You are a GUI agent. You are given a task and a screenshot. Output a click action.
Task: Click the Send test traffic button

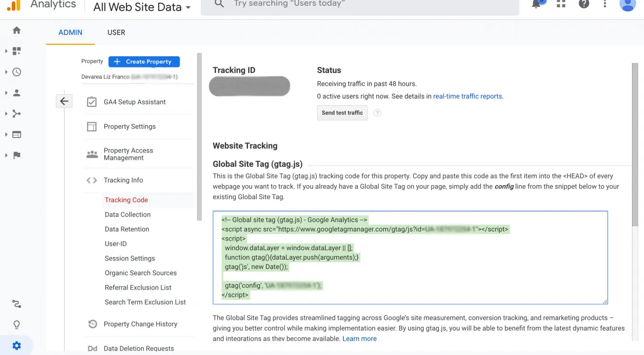tap(342, 113)
